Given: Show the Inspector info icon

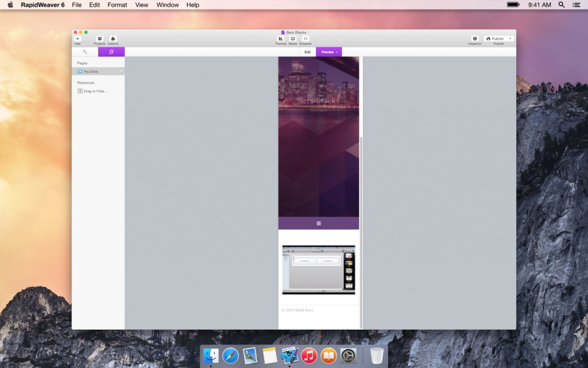Looking at the screenshot, I should (x=475, y=38).
